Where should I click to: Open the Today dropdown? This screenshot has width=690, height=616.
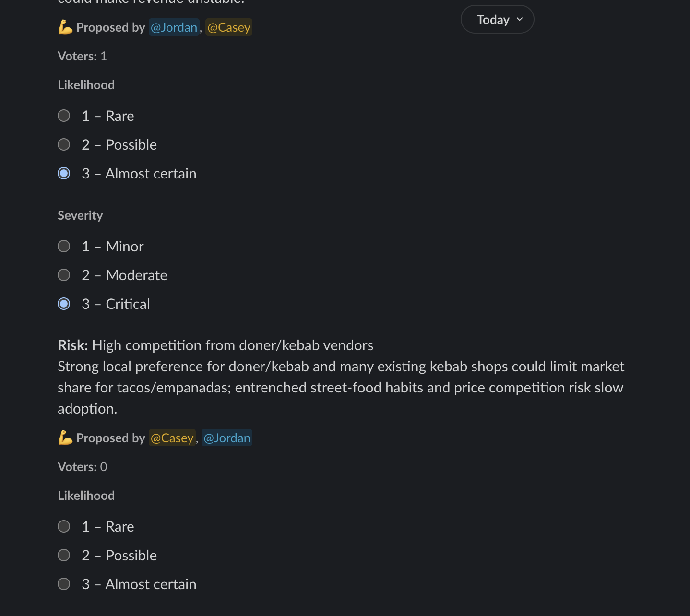(x=497, y=19)
